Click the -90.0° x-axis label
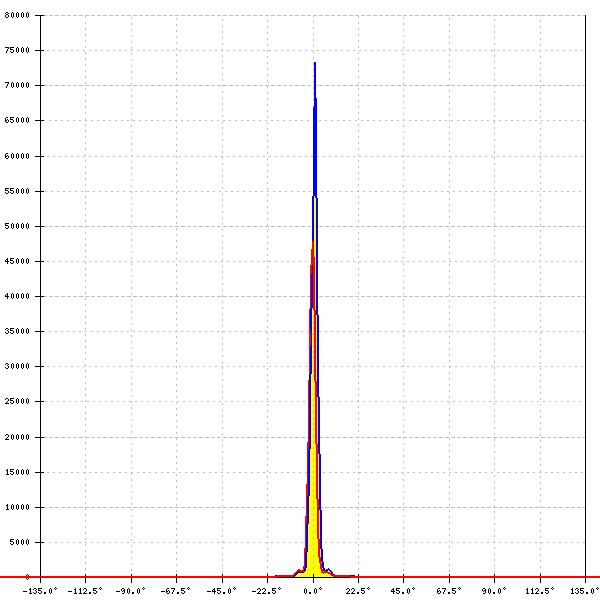The height and width of the screenshot is (600, 600). (x=130, y=591)
